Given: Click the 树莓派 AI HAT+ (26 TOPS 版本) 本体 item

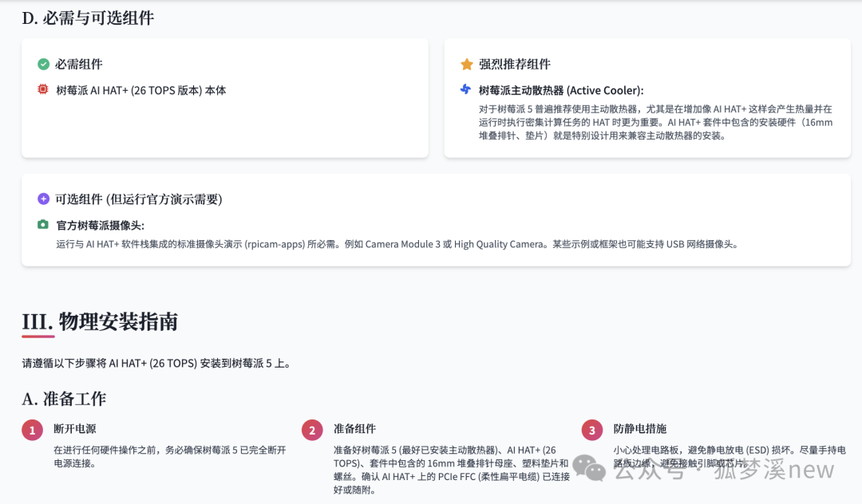Looking at the screenshot, I should [141, 91].
